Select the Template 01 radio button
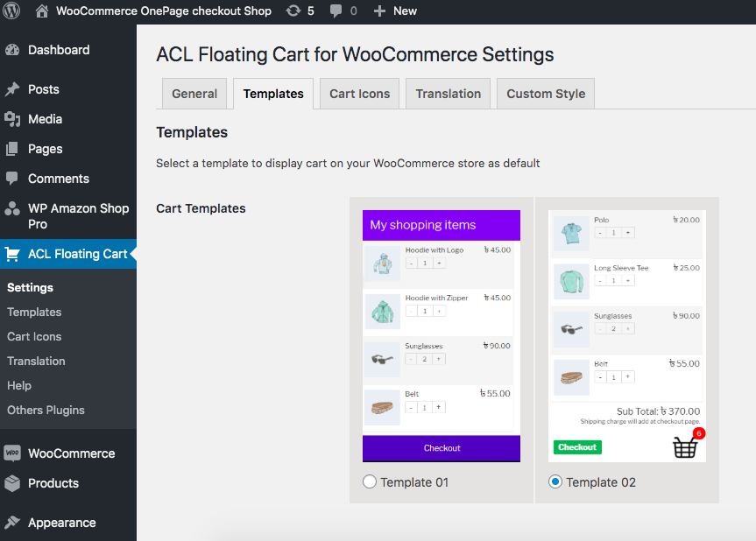This screenshot has width=756, height=541. (x=370, y=481)
